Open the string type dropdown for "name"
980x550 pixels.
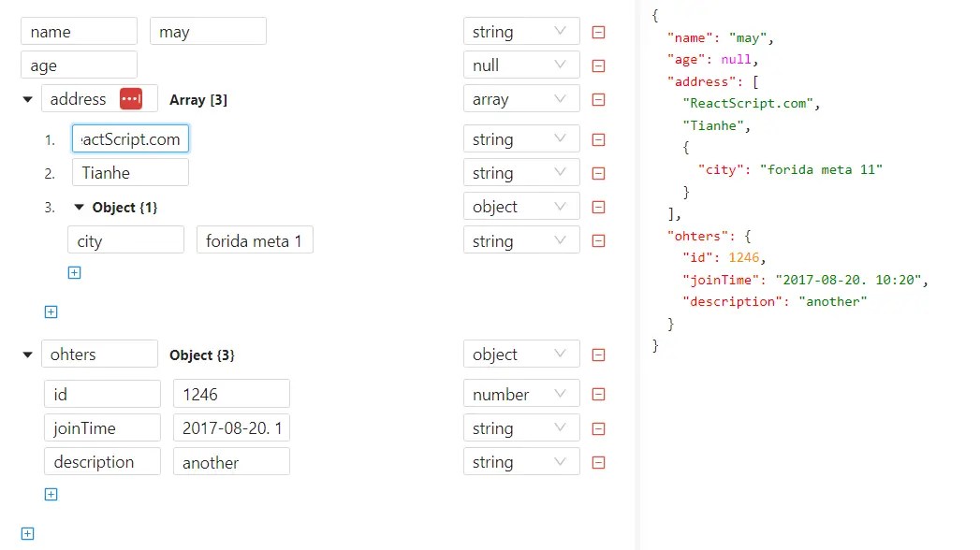click(x=521, y=31)
